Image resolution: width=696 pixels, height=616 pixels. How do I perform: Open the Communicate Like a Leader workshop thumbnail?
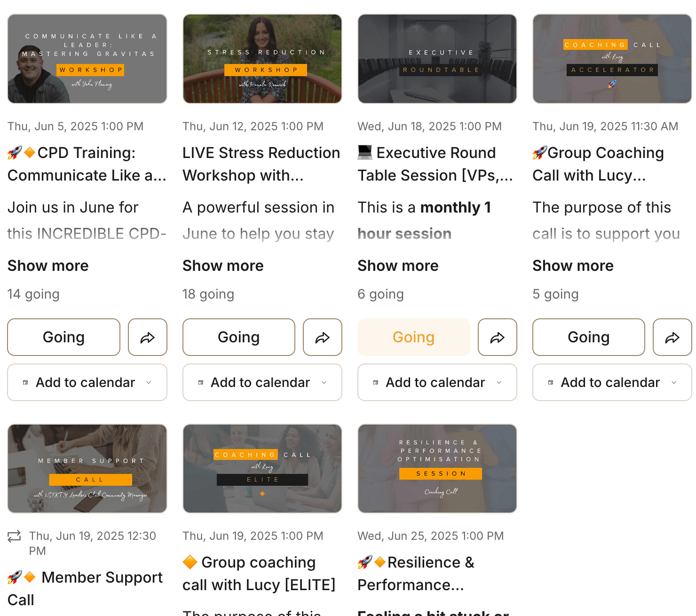click(x=87, y=59)
